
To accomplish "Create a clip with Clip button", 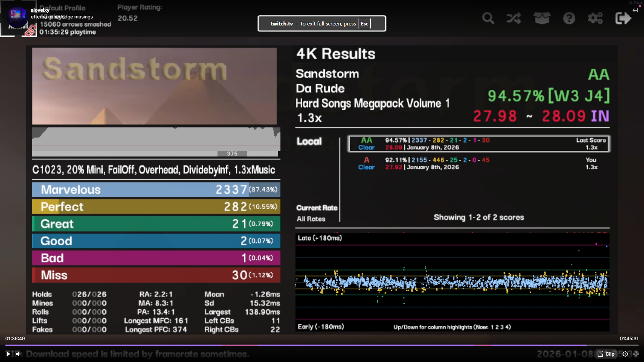I will point(606,354).
